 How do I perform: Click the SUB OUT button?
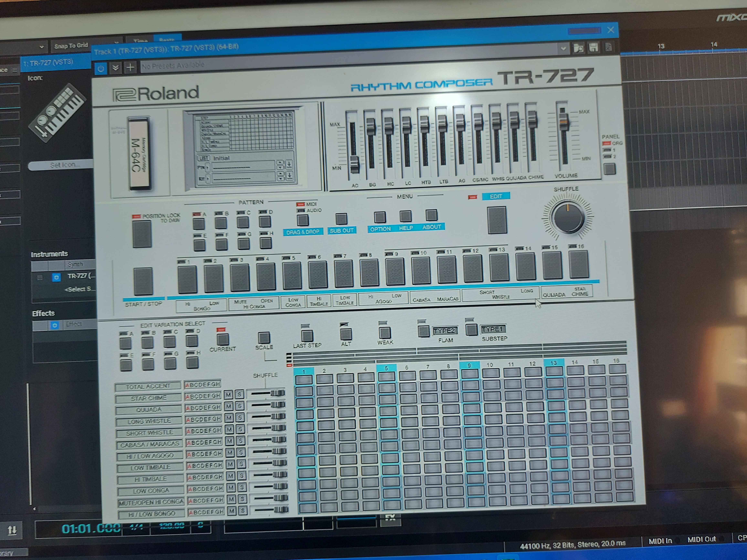coord(341,219)
